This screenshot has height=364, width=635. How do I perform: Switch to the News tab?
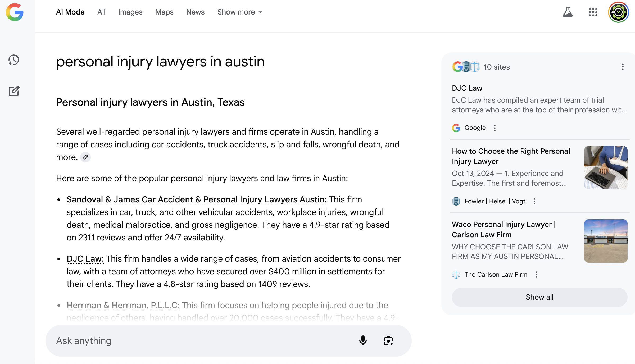(195, 12)
